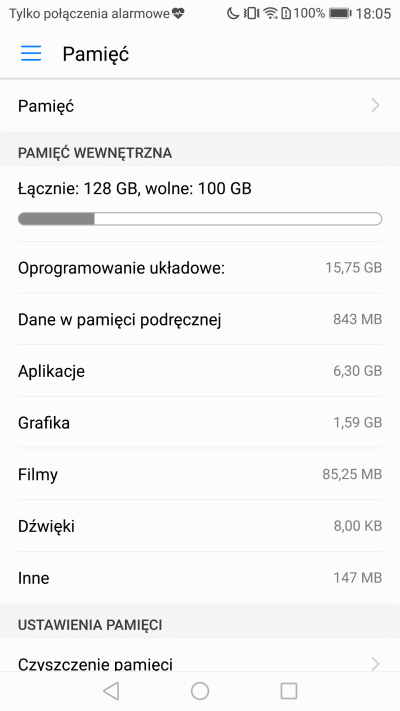Image resolution: width=400 pixels, height=711 pixels.
Task: Expand Czyszczenie pamięci arrow
Action: [375, 664]
